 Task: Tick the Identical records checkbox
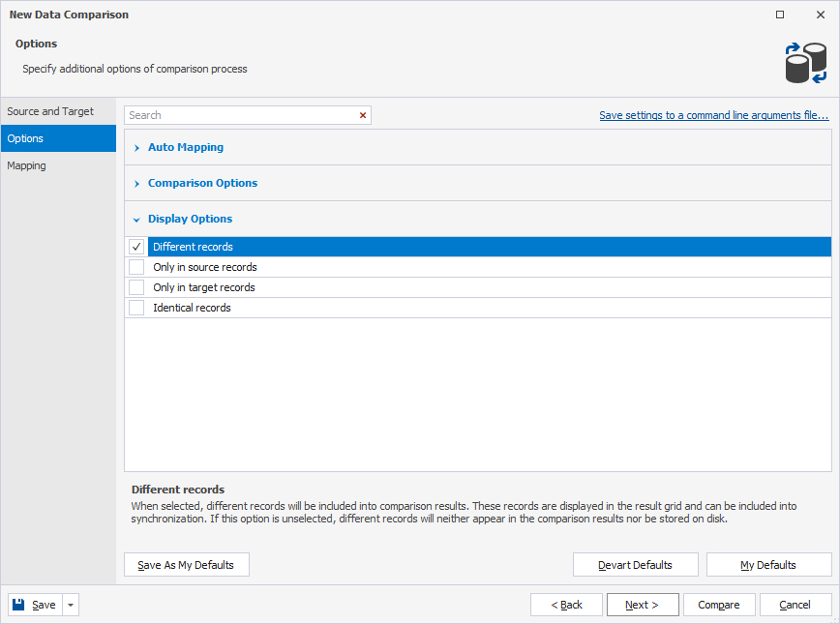tap(136, 308)
